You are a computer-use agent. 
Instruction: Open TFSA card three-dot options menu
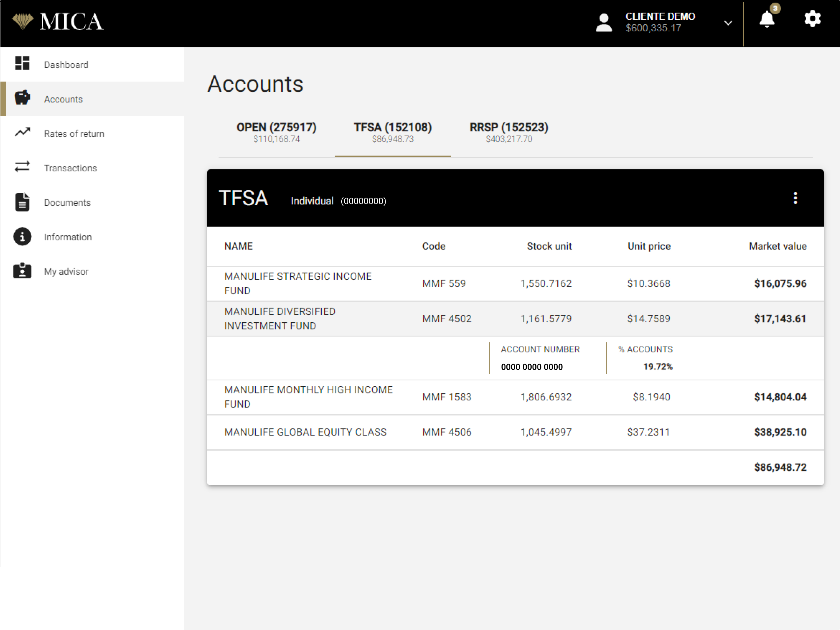(x=795, y=198)
